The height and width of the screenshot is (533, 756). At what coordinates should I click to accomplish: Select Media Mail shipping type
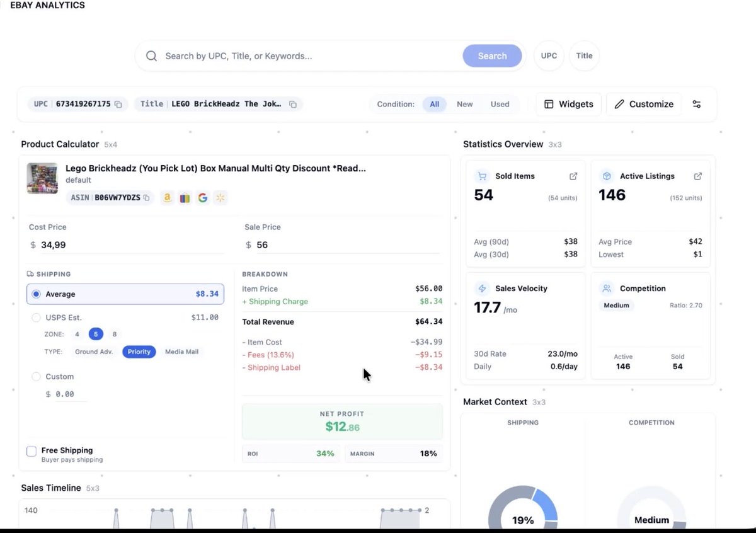(x=182, y=352)
